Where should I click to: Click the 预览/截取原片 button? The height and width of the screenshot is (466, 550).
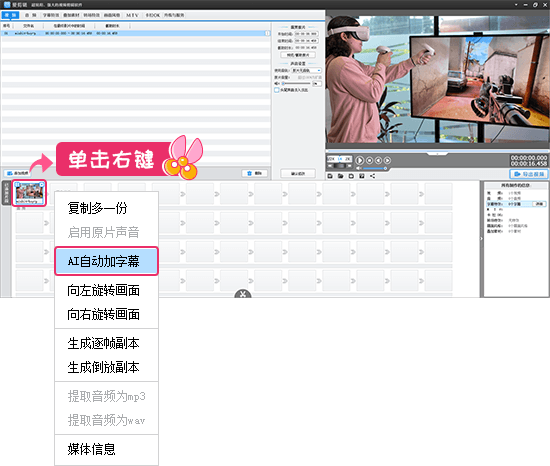click(298, 55)
